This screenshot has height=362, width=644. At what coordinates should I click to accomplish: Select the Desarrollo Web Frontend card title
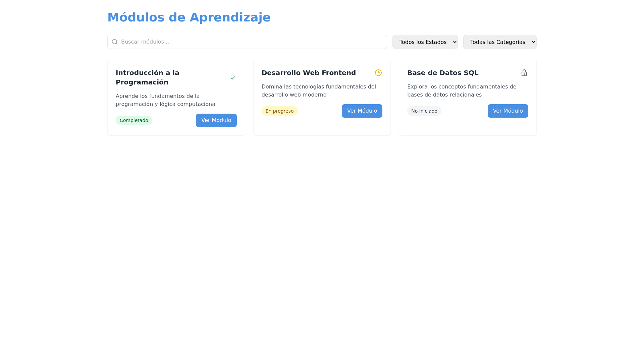pyautogui.click(x=309, y=73)
